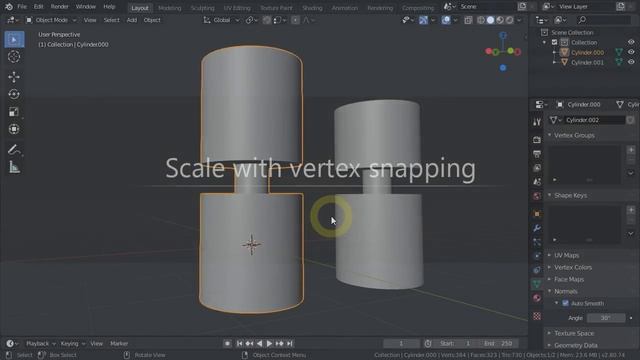Open the Render properties tab
Screen dimensions: 640x360
537,140
